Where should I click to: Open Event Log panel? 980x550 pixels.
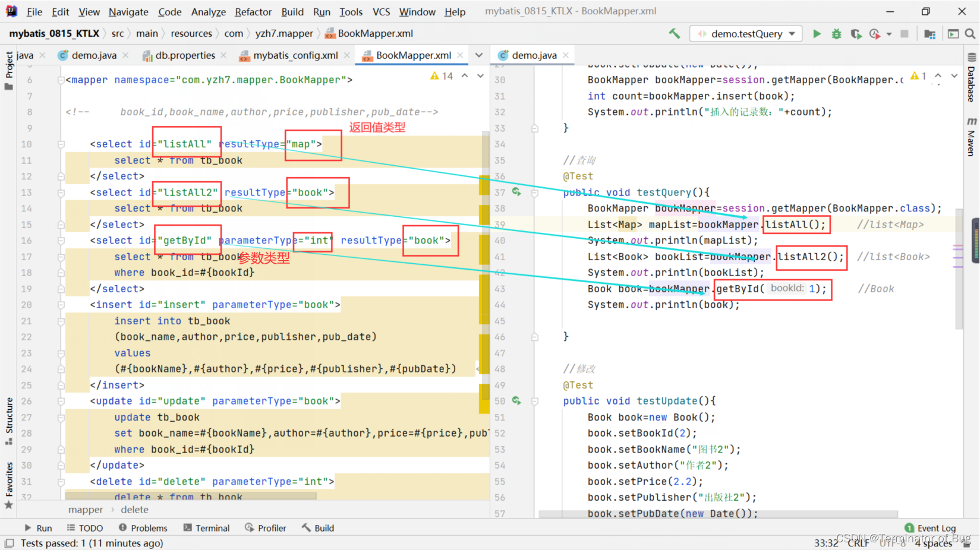click(930, 528)
